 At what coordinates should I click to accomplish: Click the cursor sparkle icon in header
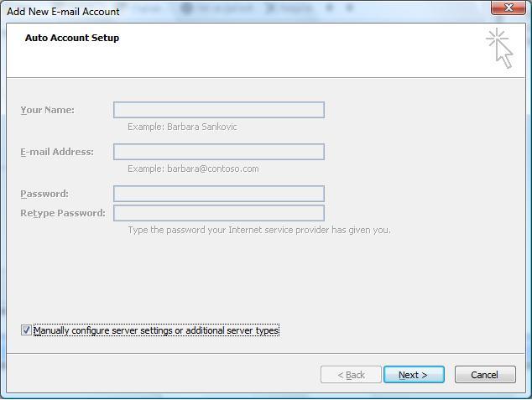click(498, 47)
